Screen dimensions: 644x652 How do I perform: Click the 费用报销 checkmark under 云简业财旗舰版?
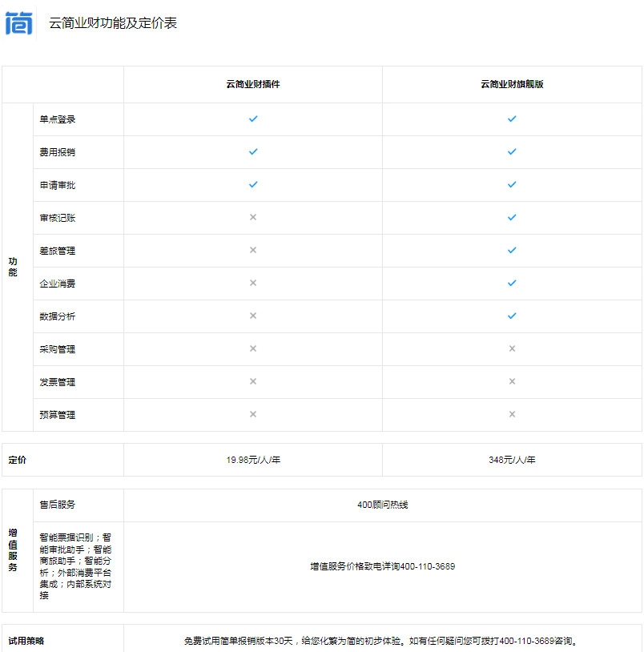(512, 151)
